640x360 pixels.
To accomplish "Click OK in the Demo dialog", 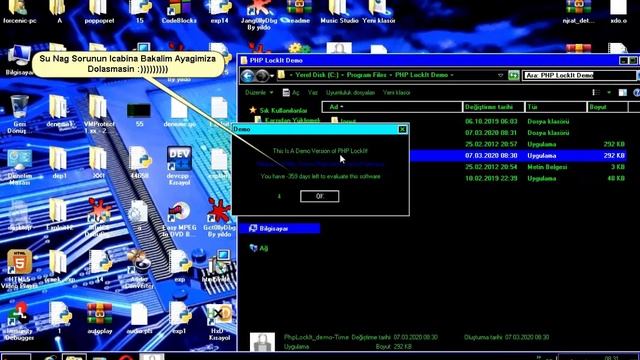I will [x=319, y=196].
